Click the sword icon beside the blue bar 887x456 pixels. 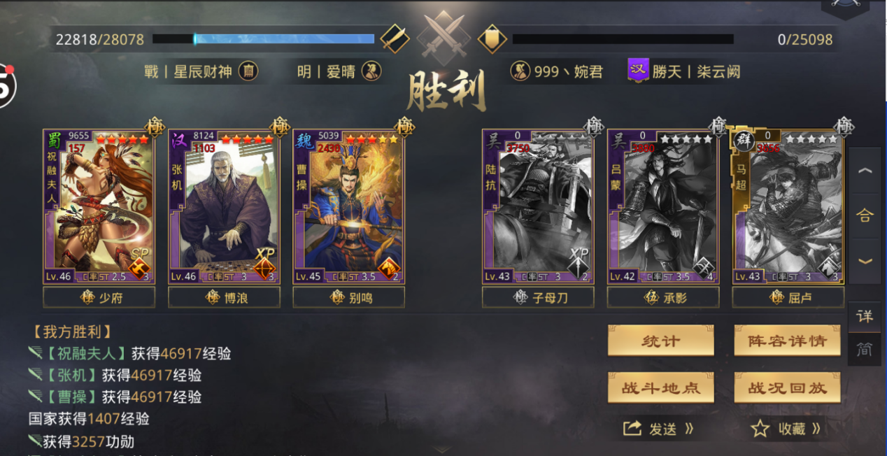pos(394,39)
